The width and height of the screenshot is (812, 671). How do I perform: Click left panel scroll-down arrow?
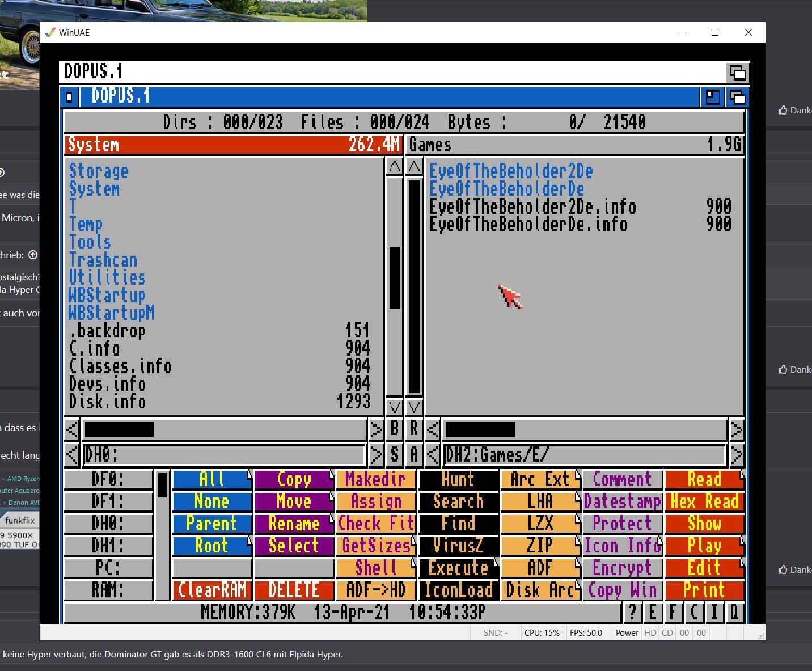(x=395, y=407)
